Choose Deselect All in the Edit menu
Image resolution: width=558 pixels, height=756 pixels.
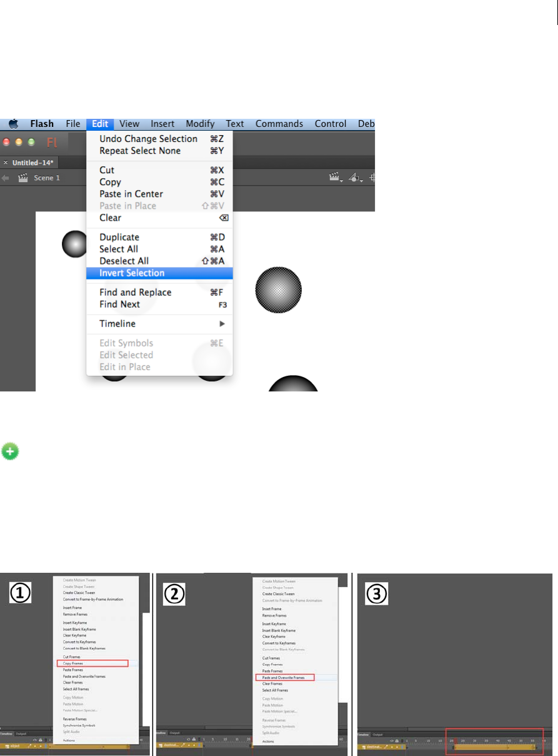click(x=159, y=261)
